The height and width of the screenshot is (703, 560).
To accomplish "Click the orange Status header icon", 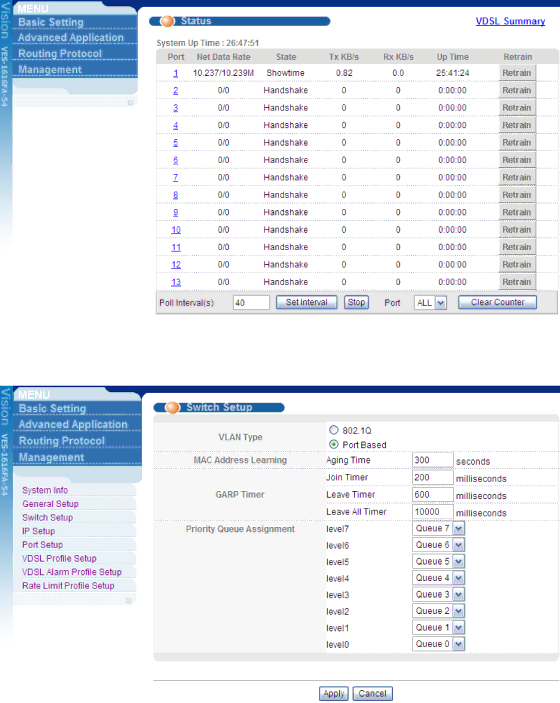I will 167,21.
